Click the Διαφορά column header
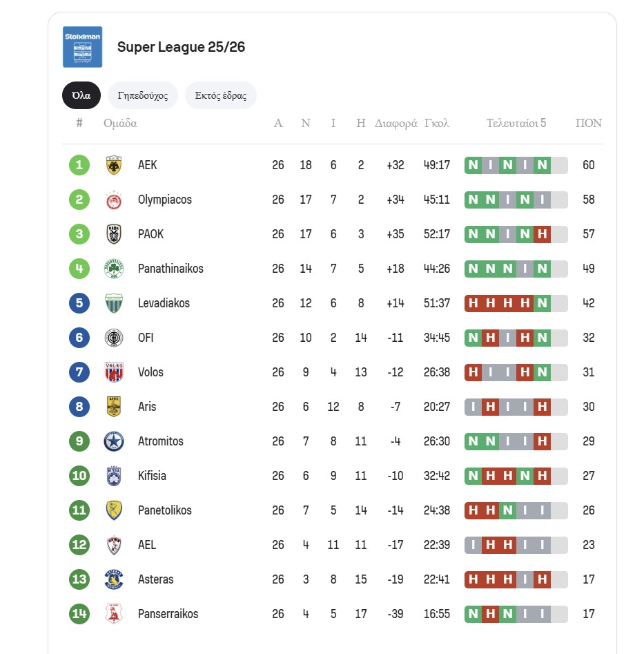 coord(396,124)
